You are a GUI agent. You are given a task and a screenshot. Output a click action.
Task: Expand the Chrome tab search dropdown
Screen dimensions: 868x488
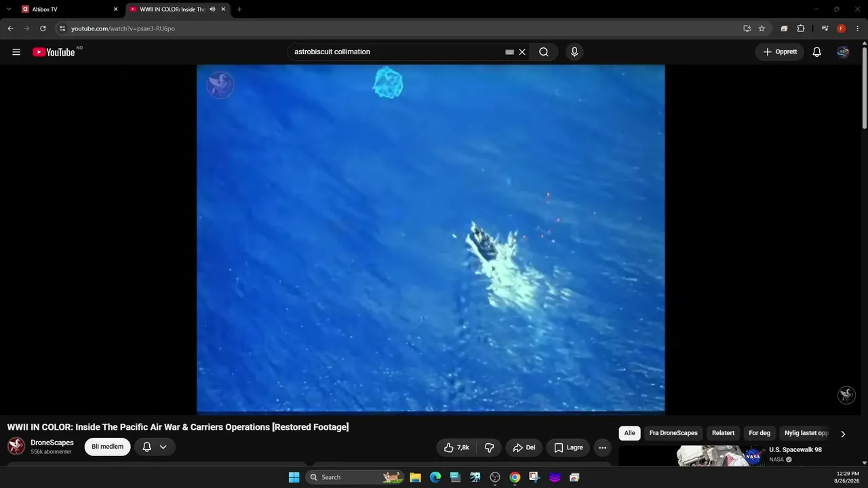(9, 9)
